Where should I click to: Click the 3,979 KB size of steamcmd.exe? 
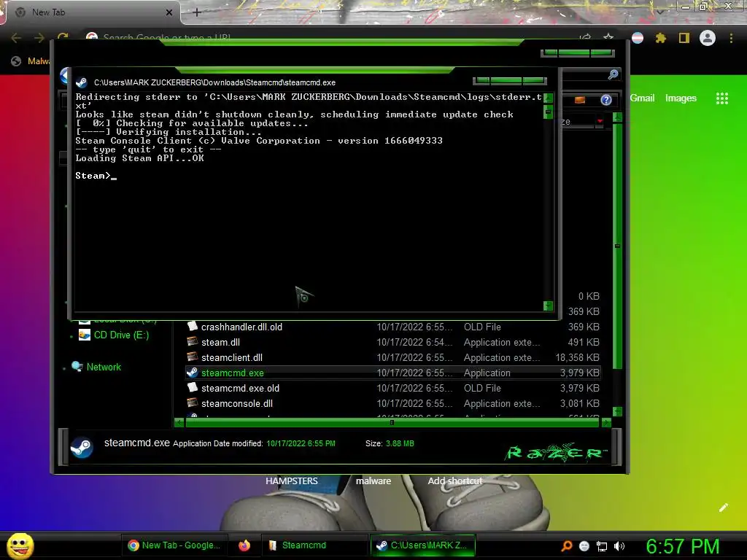tap(579, 373)
